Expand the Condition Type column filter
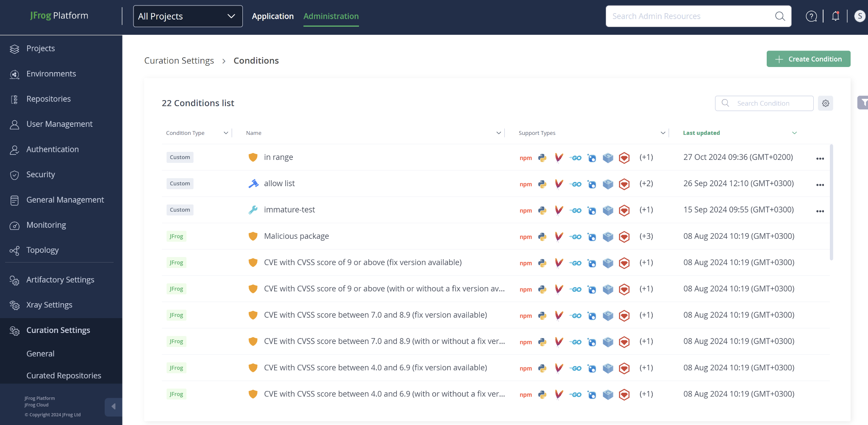This screenshot has height=425, width=868. (226, 133)
